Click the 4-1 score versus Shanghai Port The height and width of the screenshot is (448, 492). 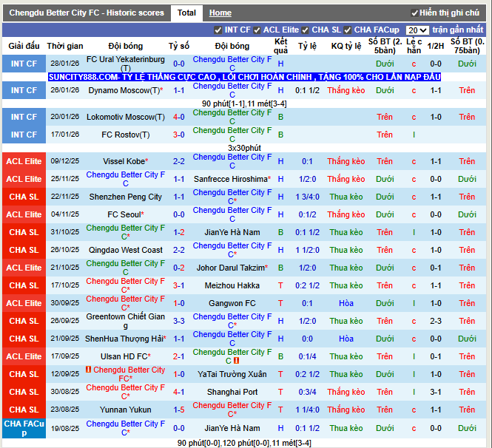click(179, 392)
